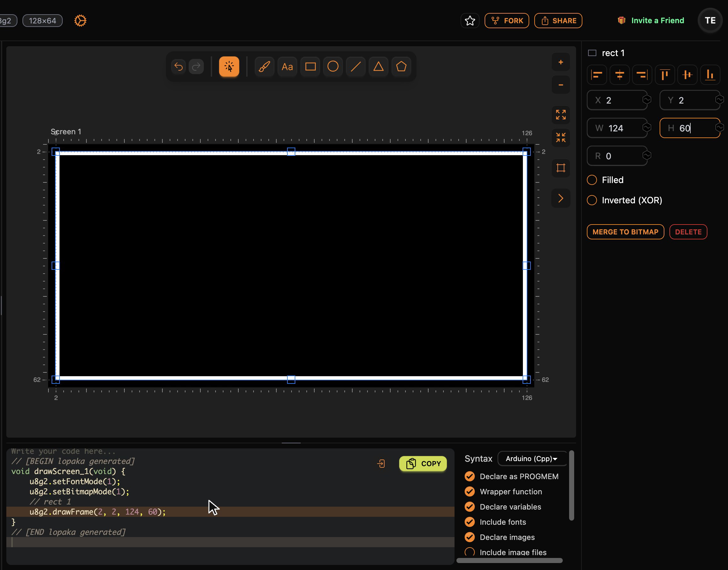Align layer horizontal center
The height and width of the screenshot is (570, 728).
(x=620, y=75)
